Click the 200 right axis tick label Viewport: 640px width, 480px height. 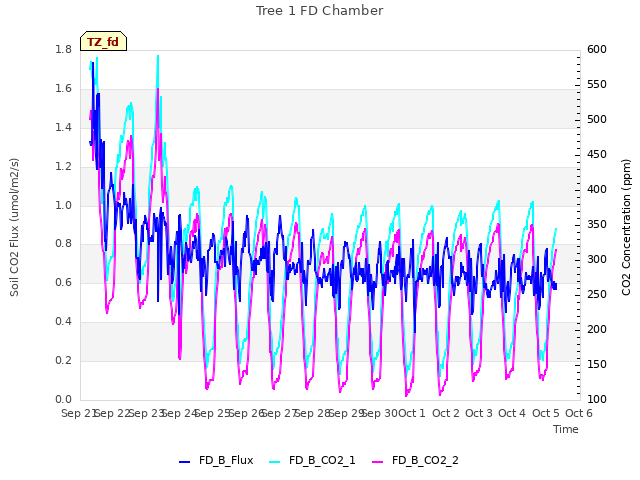click(x=597, y=330)
